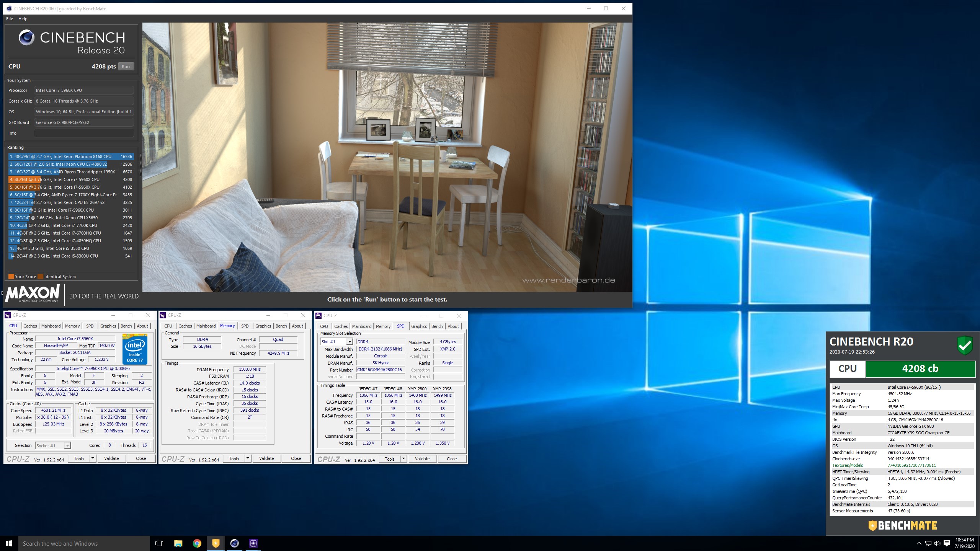
Task: Open the File menu in Cinebench
Action: point(10,19)
